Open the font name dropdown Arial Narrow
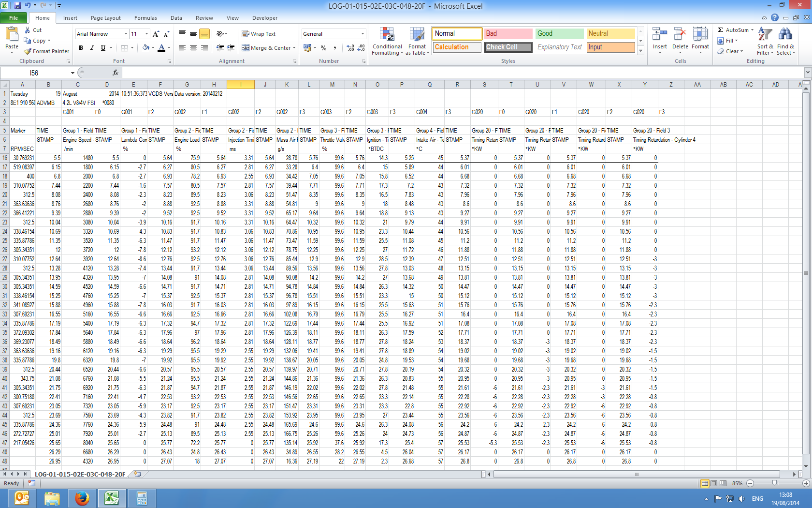This screenshot has height=508, width=812. click(126, 34)
